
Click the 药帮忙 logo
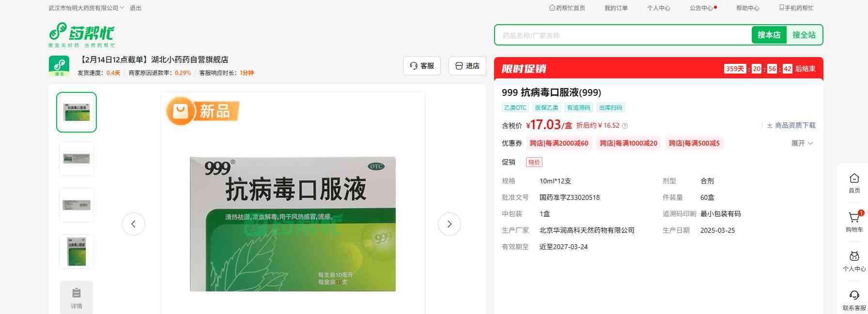click(81, 34)
